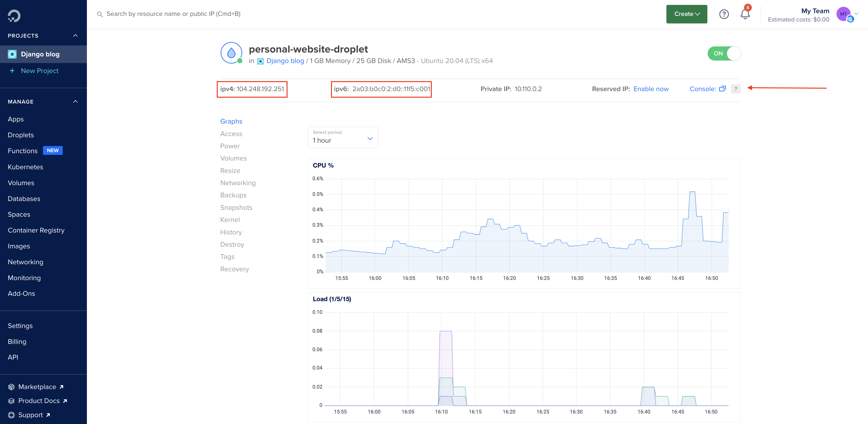Viewport: 868px width, 424px height.
Task: Open Settings in the sidebar
Action: [20, 326]
